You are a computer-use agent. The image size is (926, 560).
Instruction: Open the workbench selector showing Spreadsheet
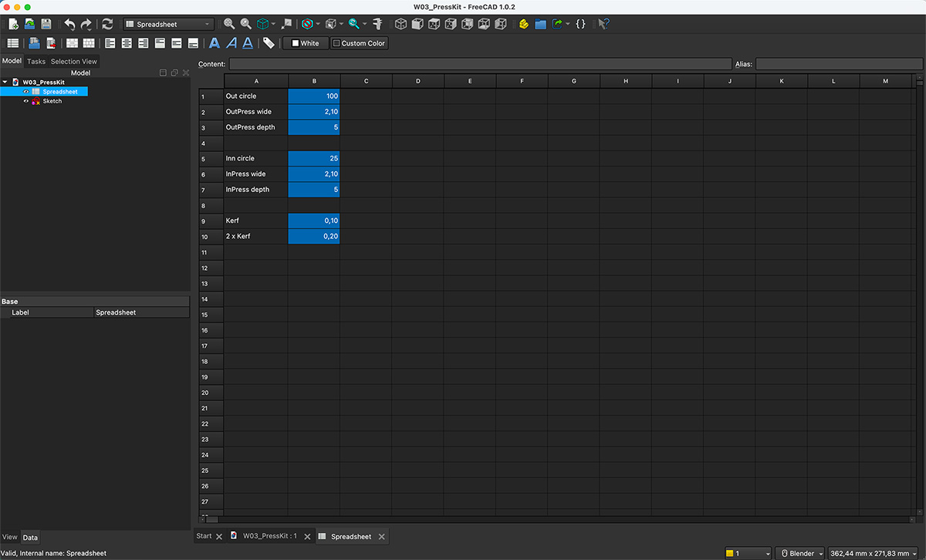(x=167, y=23)
